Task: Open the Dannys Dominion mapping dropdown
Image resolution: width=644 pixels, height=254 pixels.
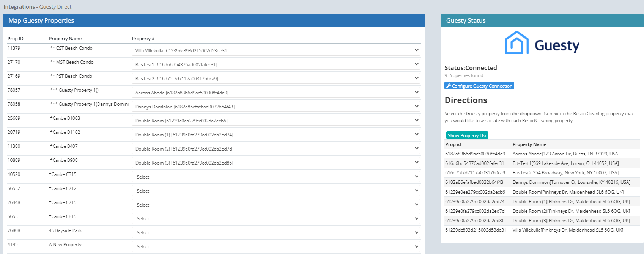Action: click(x=276, y=107)
